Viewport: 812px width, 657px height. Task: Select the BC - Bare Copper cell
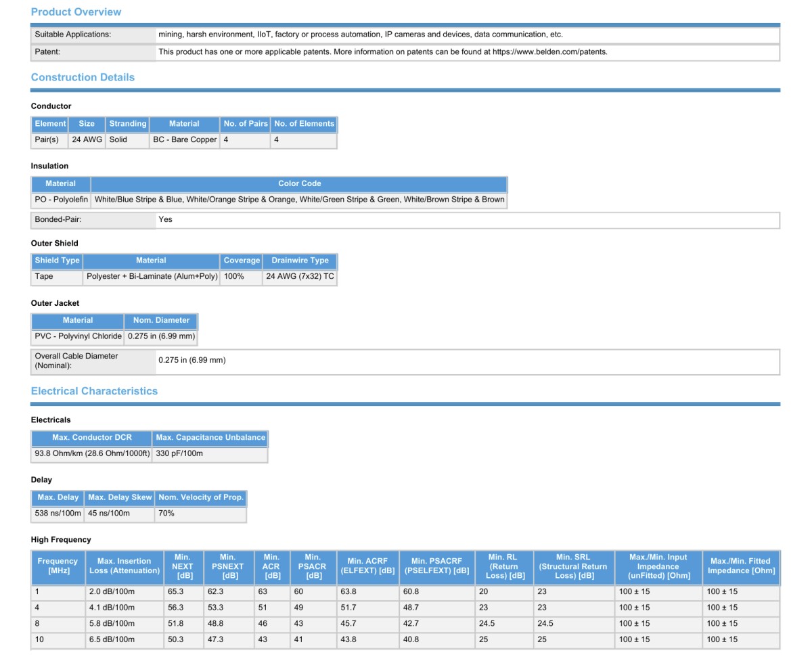[185, 140]
